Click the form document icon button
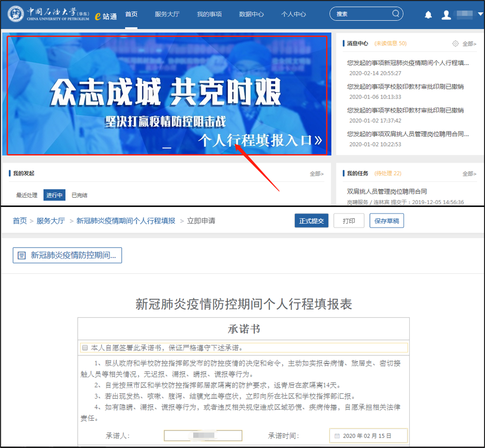The width and height of the screenshot is (485, 448). [x=22, y=256]
